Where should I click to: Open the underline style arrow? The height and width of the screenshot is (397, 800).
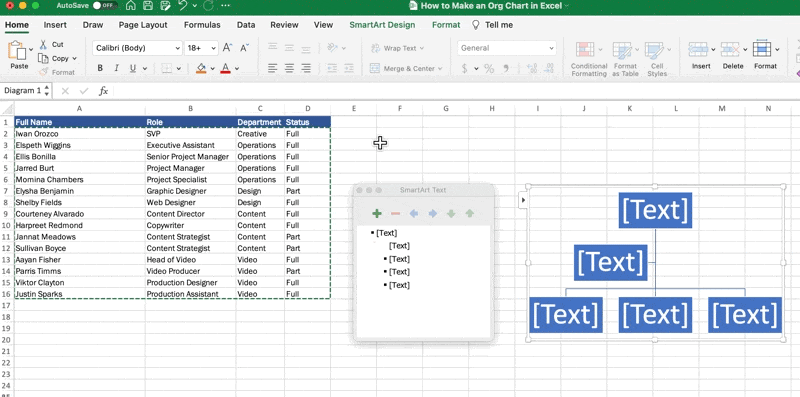[x=145, y=68]
